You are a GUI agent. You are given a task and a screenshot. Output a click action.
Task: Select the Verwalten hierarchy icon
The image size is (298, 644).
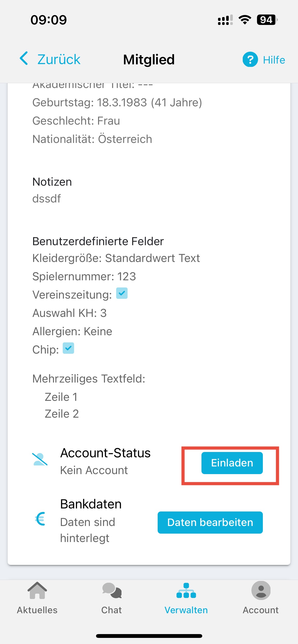click(x=186, y=591)
